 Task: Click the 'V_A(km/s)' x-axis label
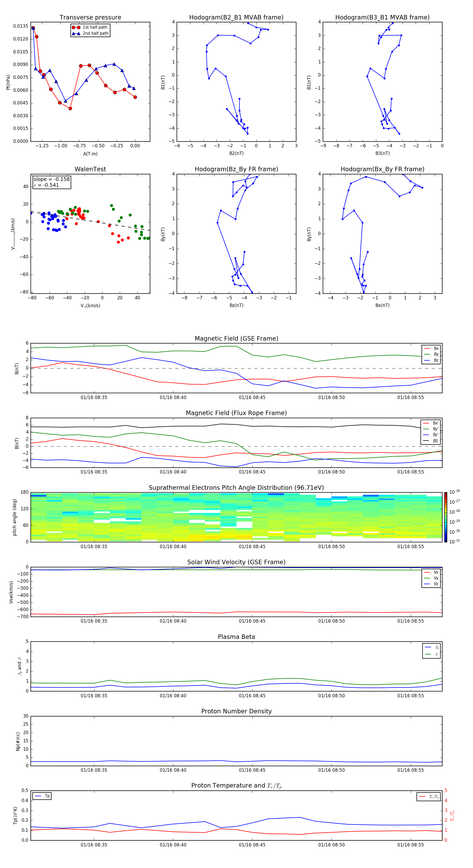coord(90,306)
